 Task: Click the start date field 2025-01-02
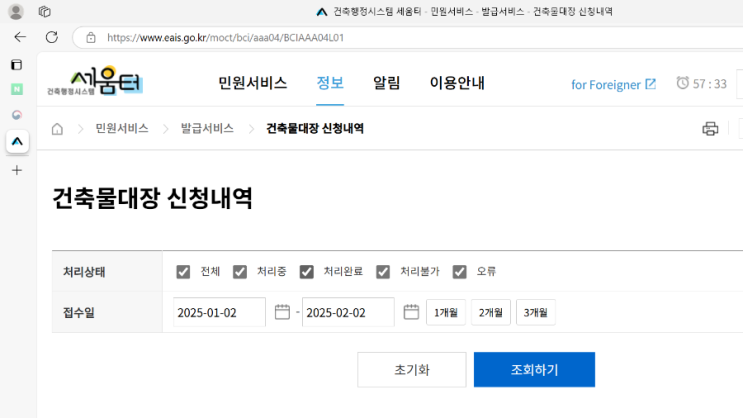click(219, 312)
